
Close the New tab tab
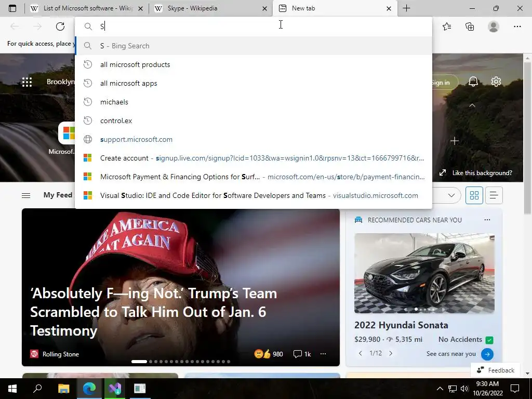389,8
